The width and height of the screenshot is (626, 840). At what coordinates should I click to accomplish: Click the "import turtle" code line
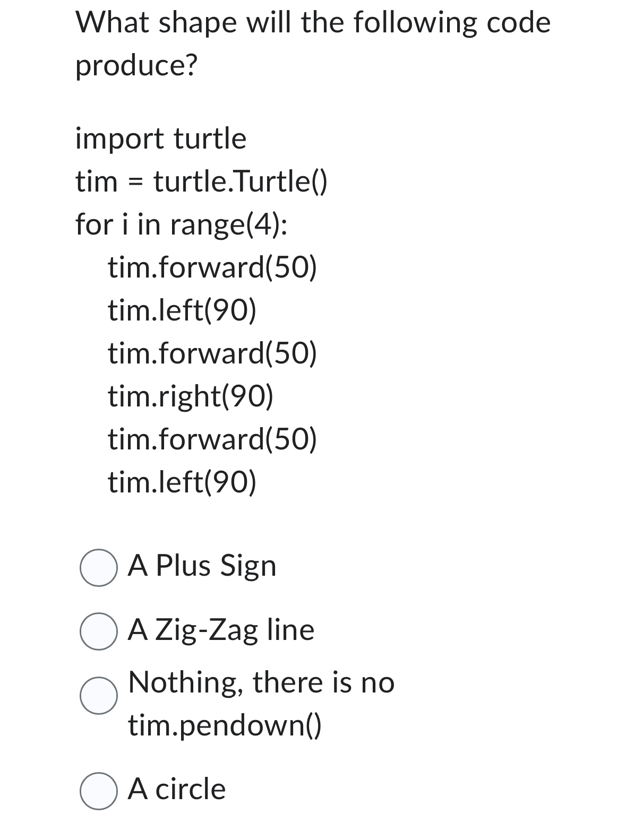[x=161, y=138]
